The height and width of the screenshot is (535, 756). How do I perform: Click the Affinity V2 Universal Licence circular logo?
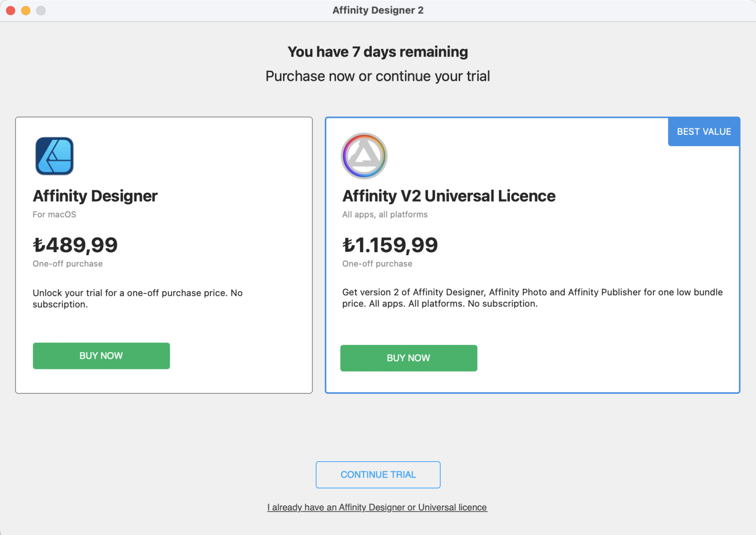pos(364,156)
